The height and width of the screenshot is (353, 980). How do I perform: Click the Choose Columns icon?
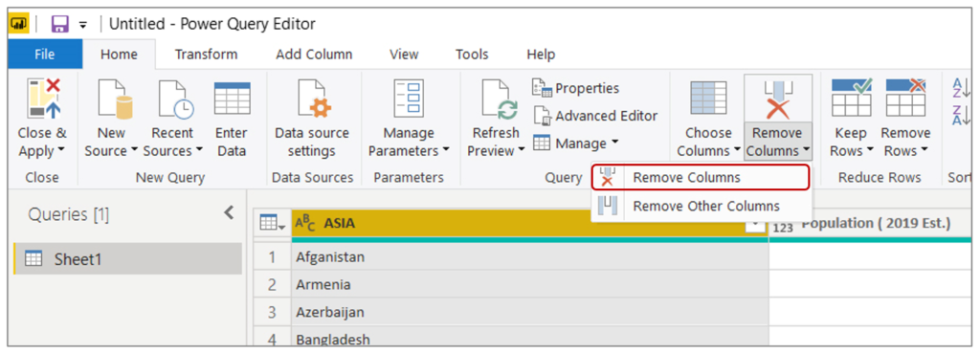[x=707, y=99]
